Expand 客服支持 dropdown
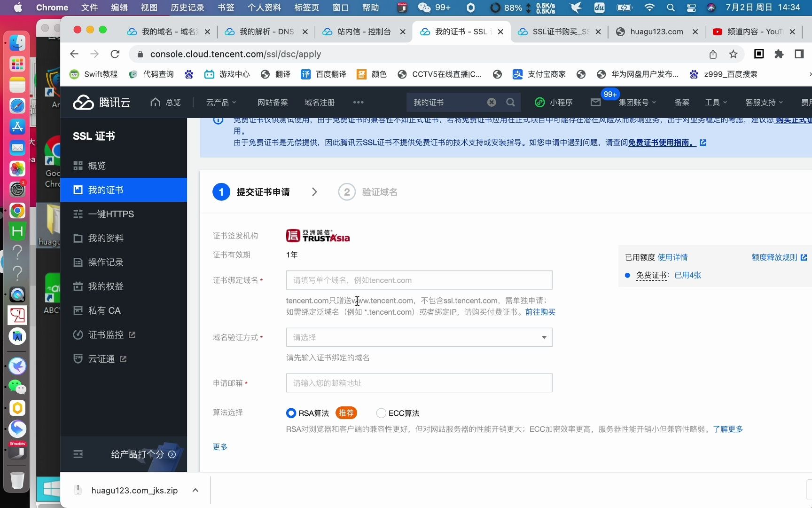Viewport: 812px width, 508px height. pyautogui.click(x=764, y=102)
